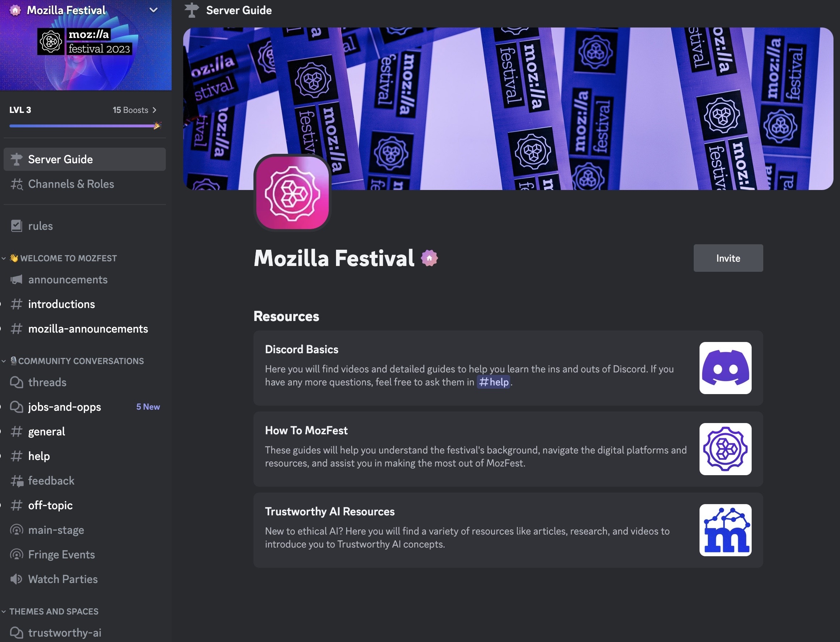Click the server boost progress bar
The image size is (840, 642).
click(x=82, y=126)
